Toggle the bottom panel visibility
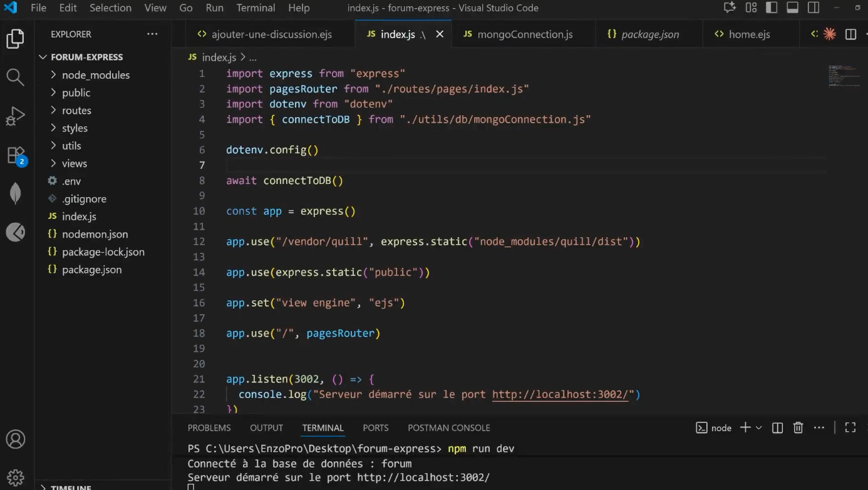 [x=792, y=8]
